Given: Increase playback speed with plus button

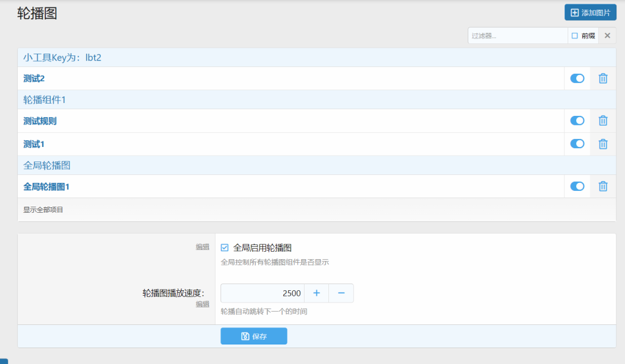Looking at the screenshot, I should coord(316,293).
